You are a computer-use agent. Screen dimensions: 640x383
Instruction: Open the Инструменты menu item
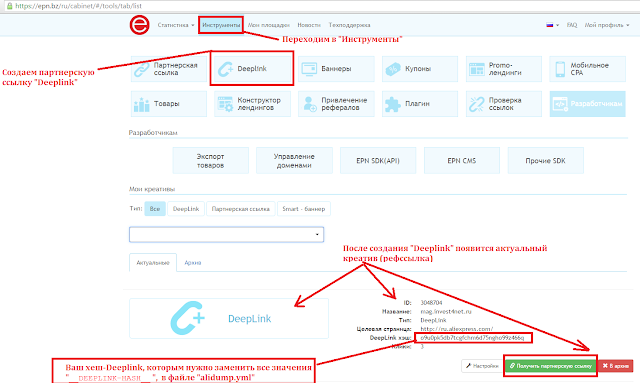coord(221,25)
